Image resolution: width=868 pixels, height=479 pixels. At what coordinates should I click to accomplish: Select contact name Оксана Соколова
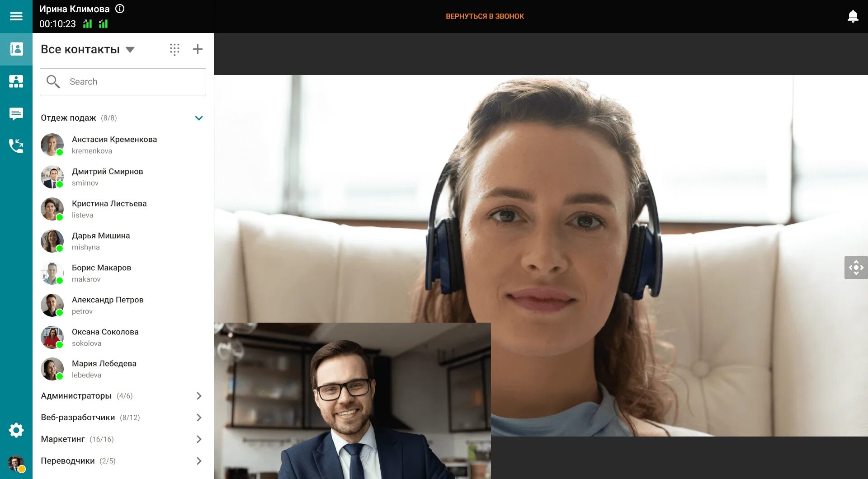105,332
